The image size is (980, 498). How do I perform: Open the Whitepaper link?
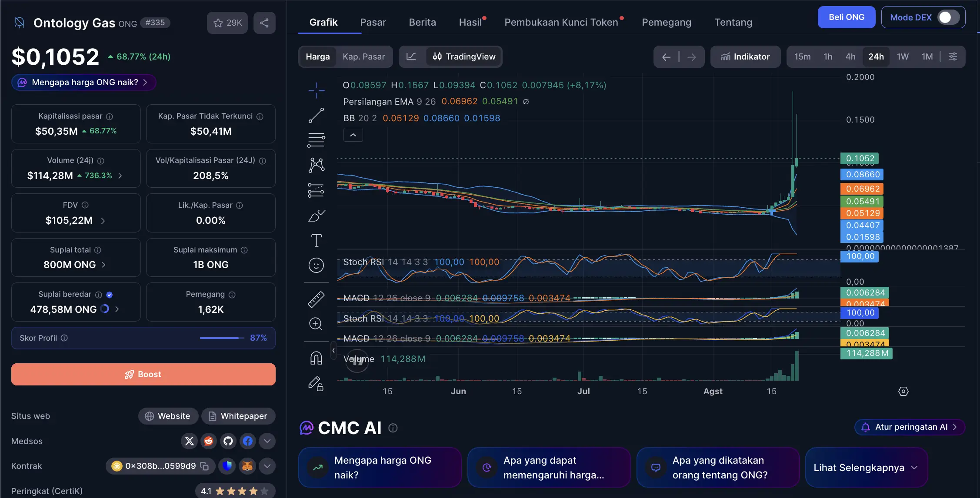tap(238, 416)
